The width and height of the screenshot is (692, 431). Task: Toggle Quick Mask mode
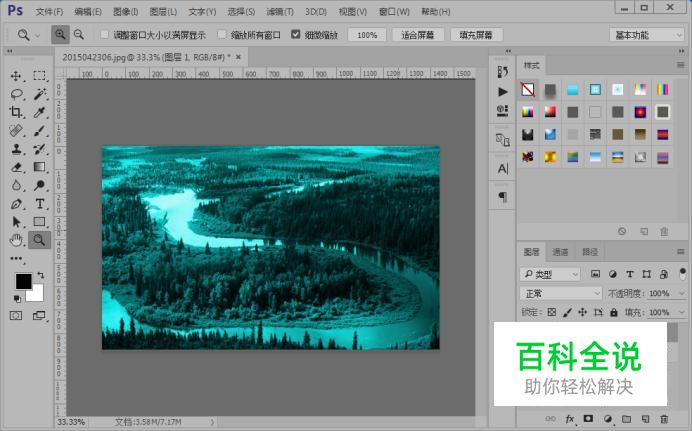16,315
